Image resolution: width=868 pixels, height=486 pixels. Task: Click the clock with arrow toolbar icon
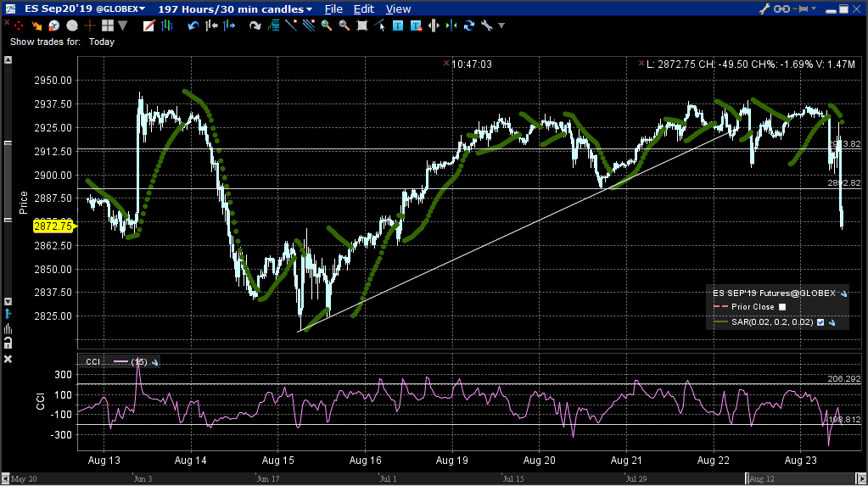tap(53, 25)
